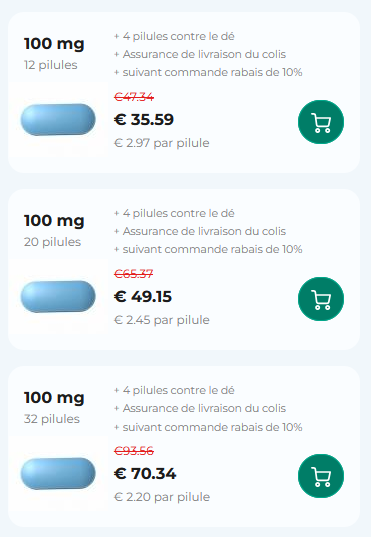
Task: Click the crossed-out €47.34 old price
Action: (134, 97)
